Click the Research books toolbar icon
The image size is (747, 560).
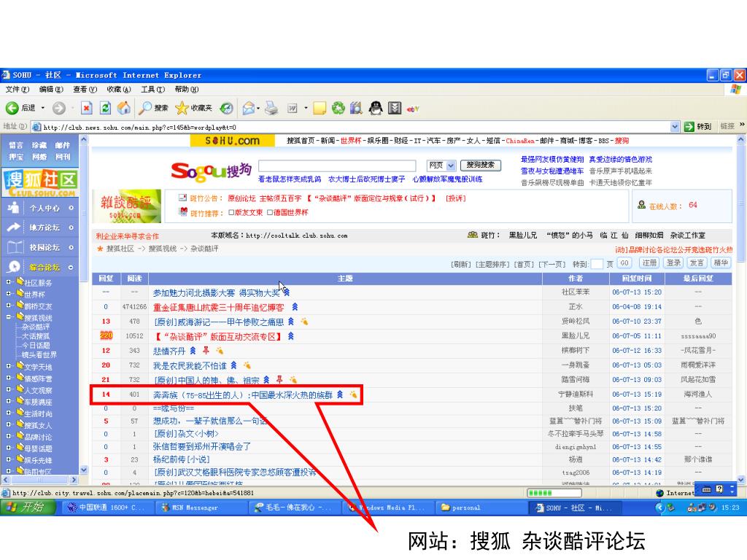coord(356,109)
